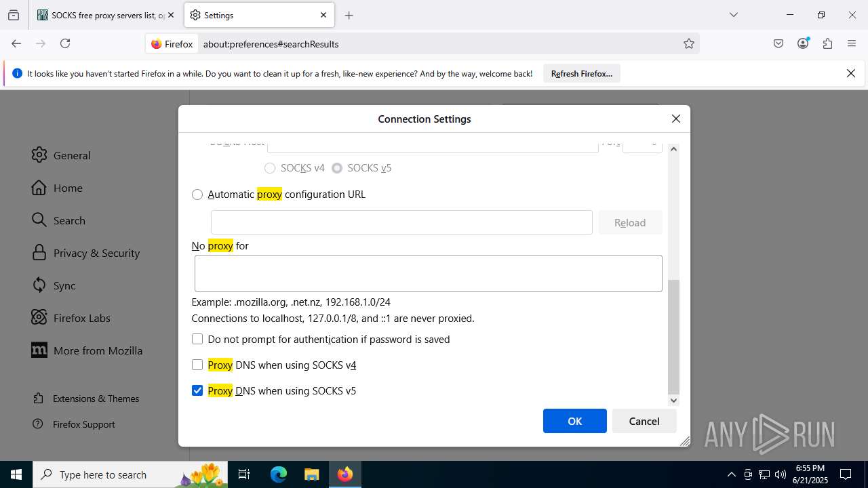Launch Microsoft Edge from taskbar
Viewport: 868px width, 488px height.
(279, 474)
